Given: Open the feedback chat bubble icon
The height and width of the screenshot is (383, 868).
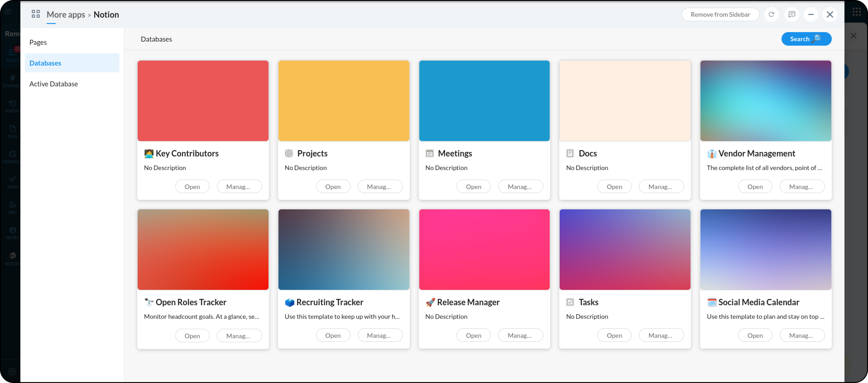Looking at the screenshot, I should tap(791, 14).
